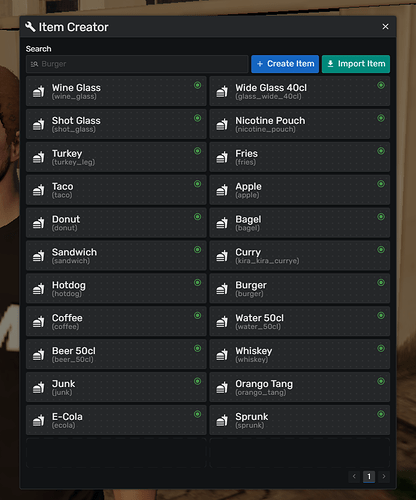Click the wrench icon in Item Creator title
Screen dimensions: 416x500
click(x=30, y=27)
